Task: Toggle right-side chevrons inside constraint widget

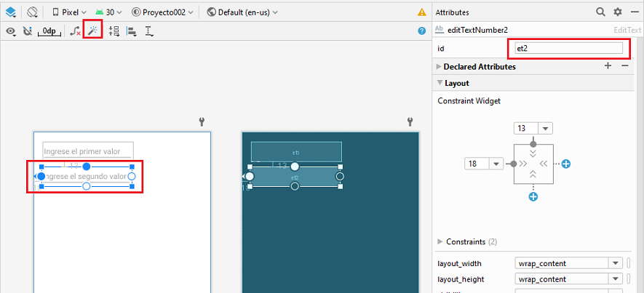Action: click(x=544, y=164)
